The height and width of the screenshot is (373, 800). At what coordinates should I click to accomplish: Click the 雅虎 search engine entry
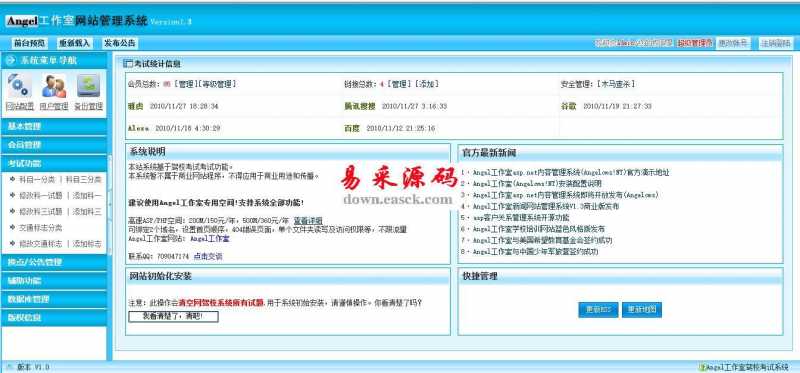pos(136,106)
